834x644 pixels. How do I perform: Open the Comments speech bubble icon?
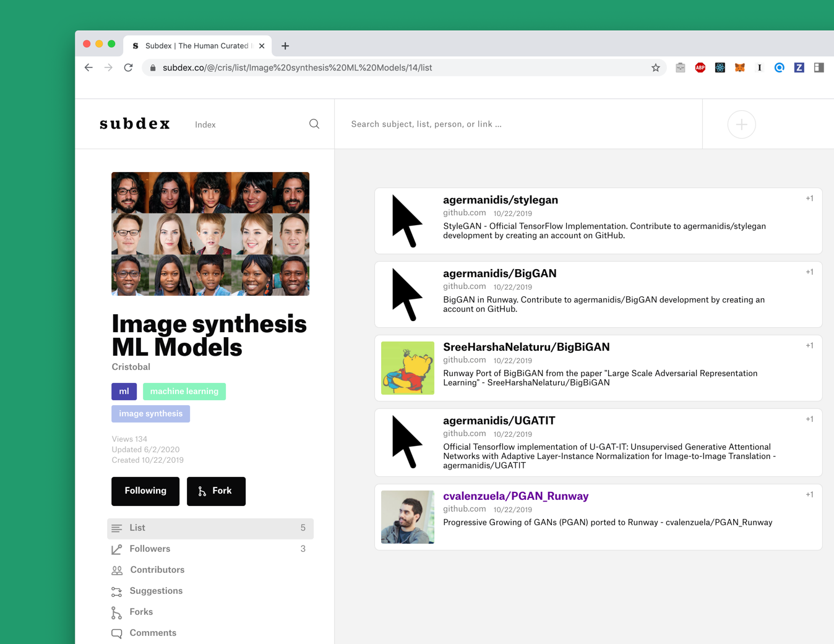[116, 633]
